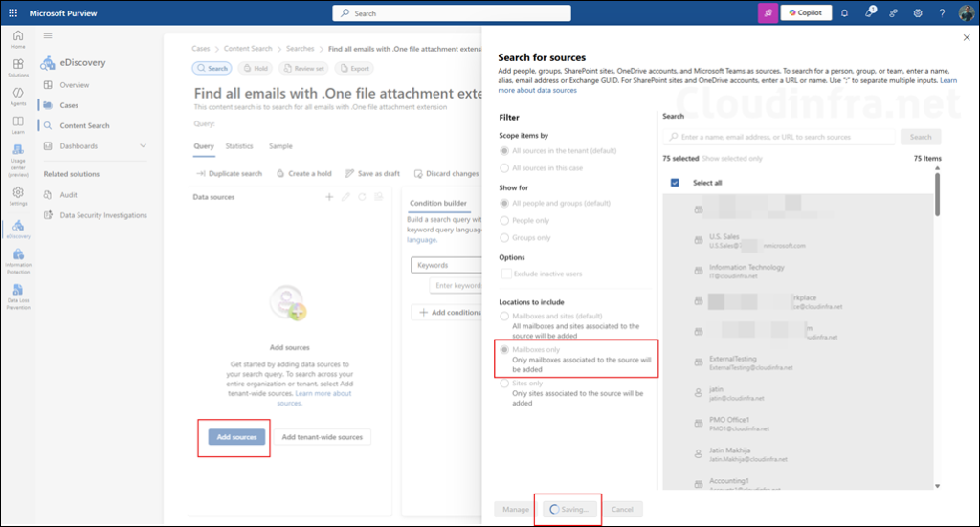Click the Manage button
Viewport: 980px width, 527px height.
(516, 510)
